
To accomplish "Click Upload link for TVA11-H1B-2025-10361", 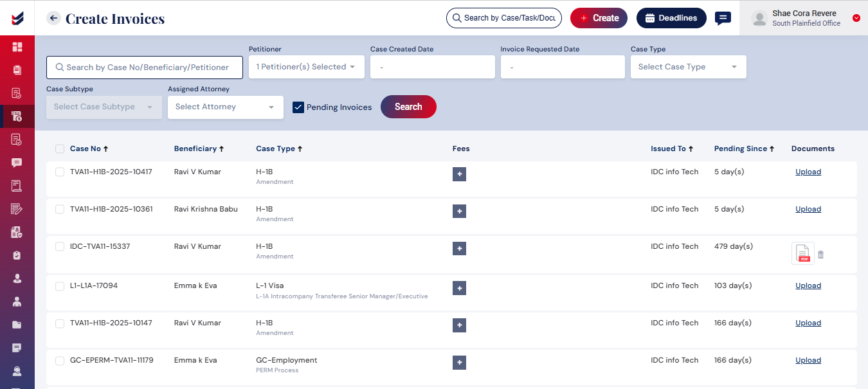I will (x=808, y=209).
